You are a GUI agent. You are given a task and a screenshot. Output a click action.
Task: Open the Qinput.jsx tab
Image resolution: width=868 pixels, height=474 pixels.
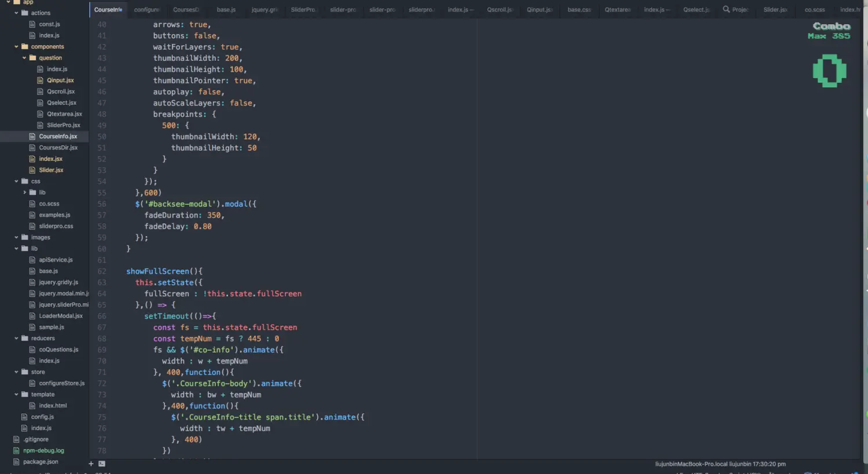click(540, 10)
